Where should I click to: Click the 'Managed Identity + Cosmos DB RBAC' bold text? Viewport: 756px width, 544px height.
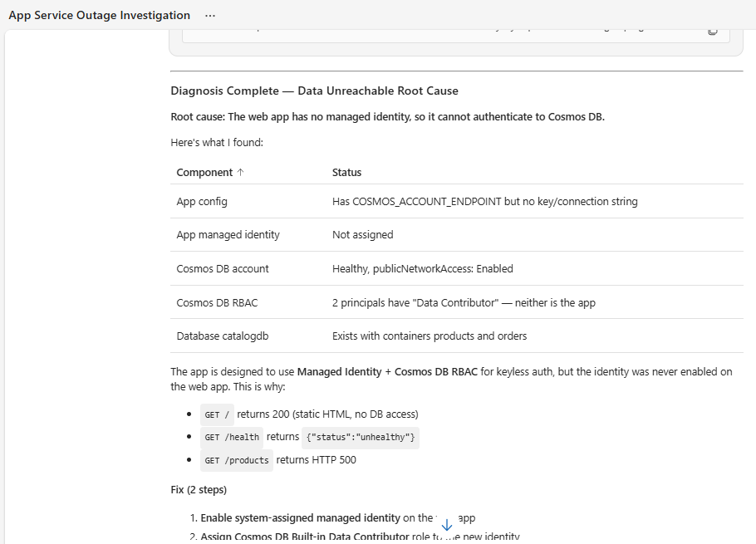pyautogui.click(x=388, y=371)
